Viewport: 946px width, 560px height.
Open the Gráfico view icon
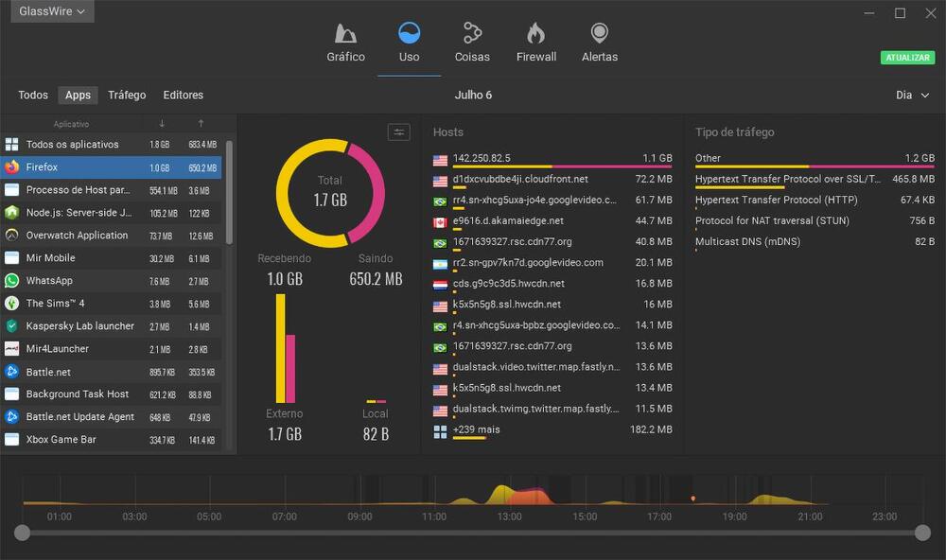(345, 34)
